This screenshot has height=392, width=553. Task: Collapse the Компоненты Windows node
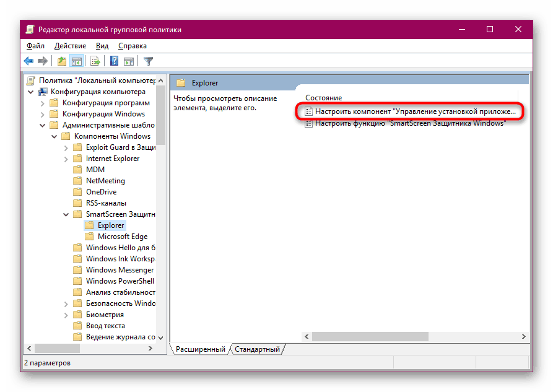tap(54, 136)
